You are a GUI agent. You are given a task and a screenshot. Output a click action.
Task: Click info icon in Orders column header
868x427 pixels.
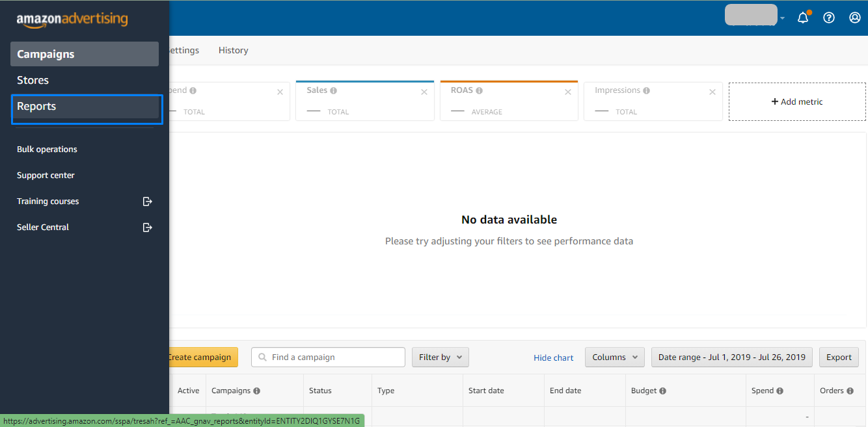pyautogui.click(x=850, y=391)
